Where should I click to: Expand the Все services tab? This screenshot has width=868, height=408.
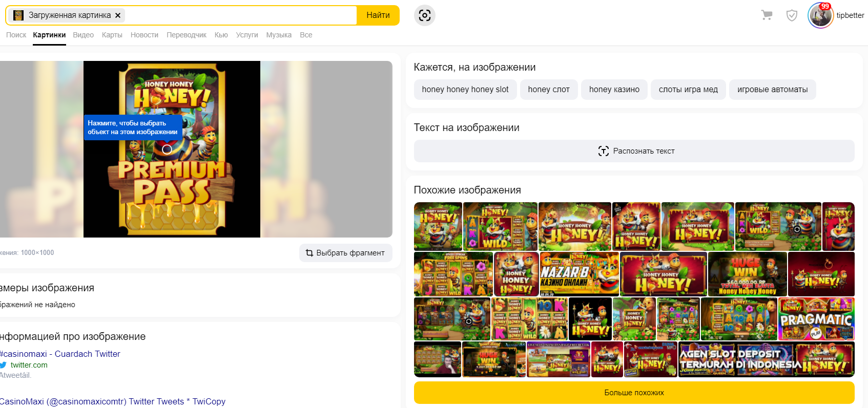pyautogui.click(x=306, y=35)
